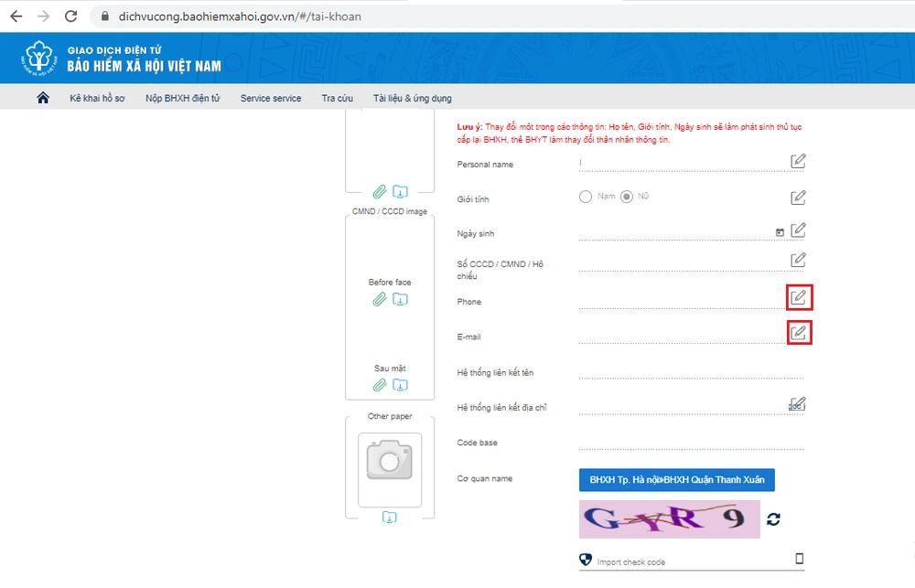The width and height of the screenshot is (915, 588).
Task: Open calendar picker for Ngày sinh
Action: point(780,232)
